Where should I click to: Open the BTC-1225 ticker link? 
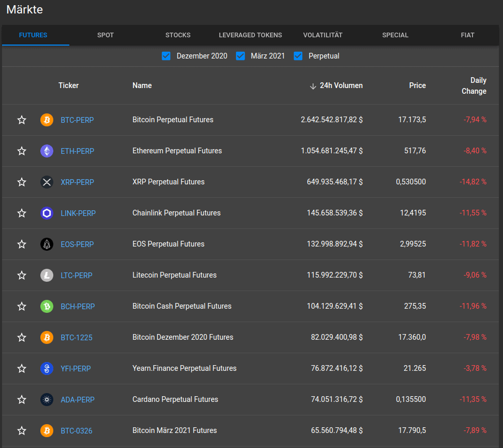[77, 338]
